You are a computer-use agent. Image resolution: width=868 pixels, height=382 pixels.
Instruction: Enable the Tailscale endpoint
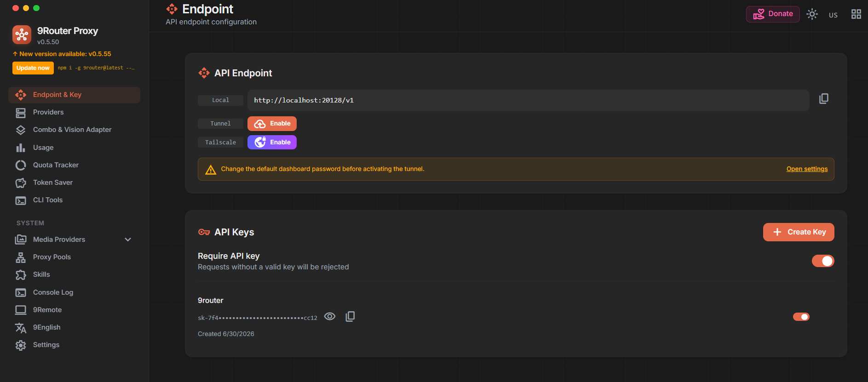(272, 143)
